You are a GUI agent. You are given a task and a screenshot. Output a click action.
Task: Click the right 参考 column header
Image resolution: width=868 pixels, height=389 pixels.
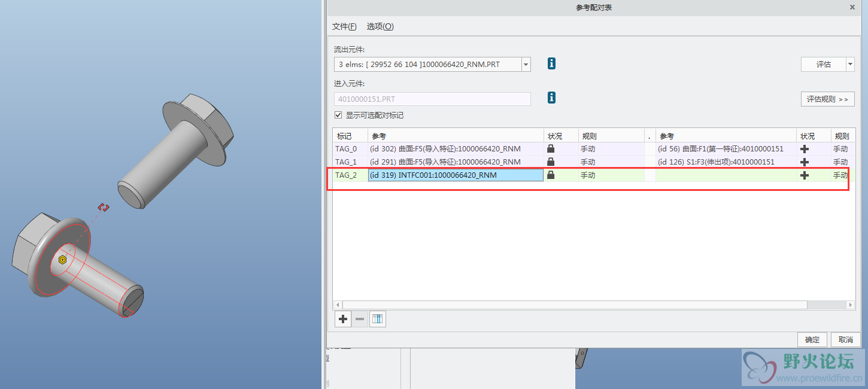[726, 136]
